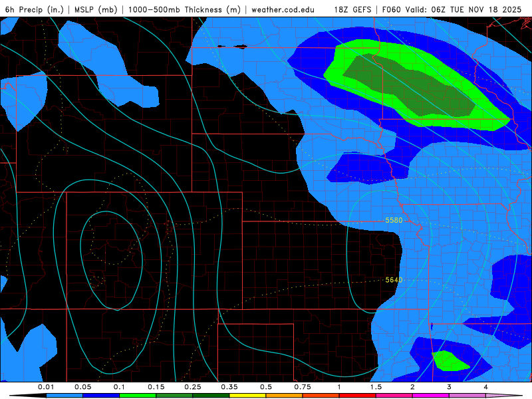Screen dimensions: 532x399
Task: Click the '0.01' legend value
Action: (46, 387)
